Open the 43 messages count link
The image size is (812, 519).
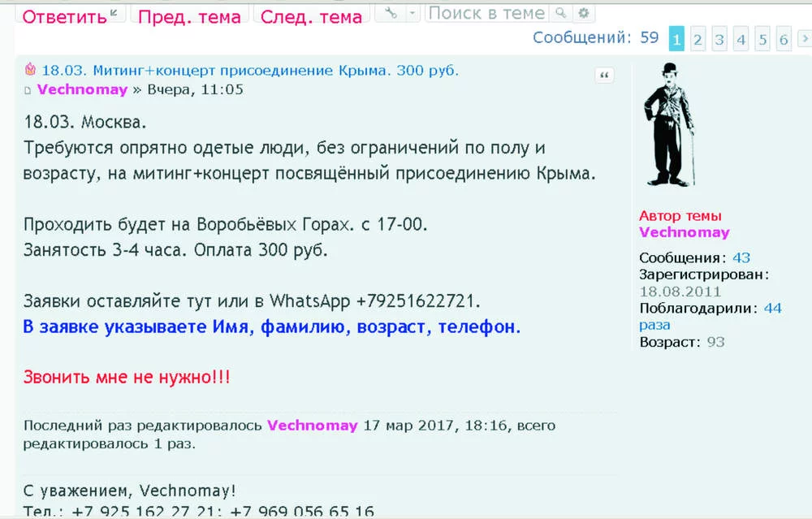click(741, 257)
